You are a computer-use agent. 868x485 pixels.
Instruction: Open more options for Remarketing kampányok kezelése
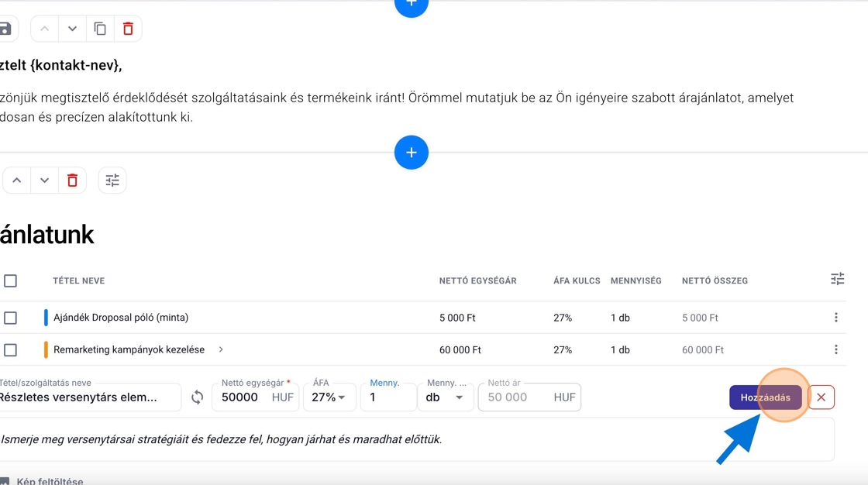[x=835, y=350]
